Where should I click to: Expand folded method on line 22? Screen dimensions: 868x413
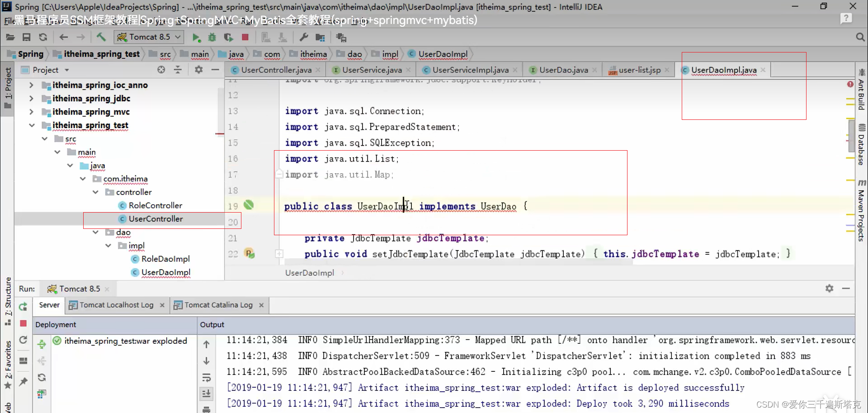279,254
